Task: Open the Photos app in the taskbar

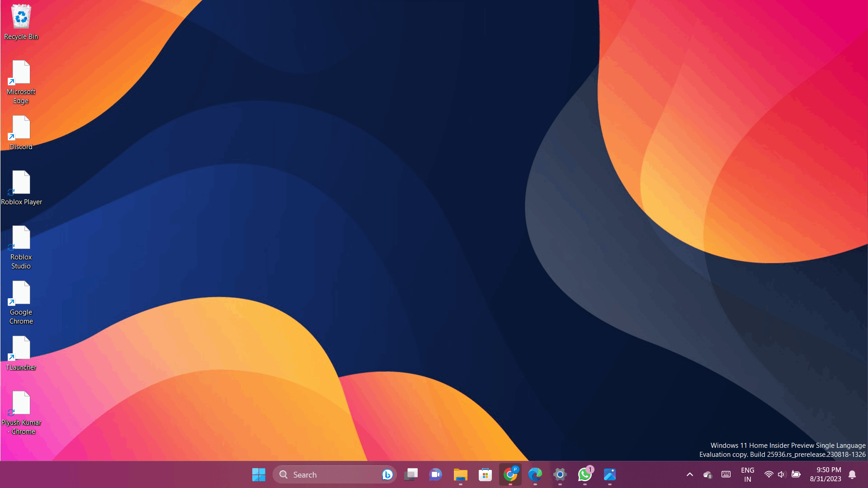Action: click(609, 474)
